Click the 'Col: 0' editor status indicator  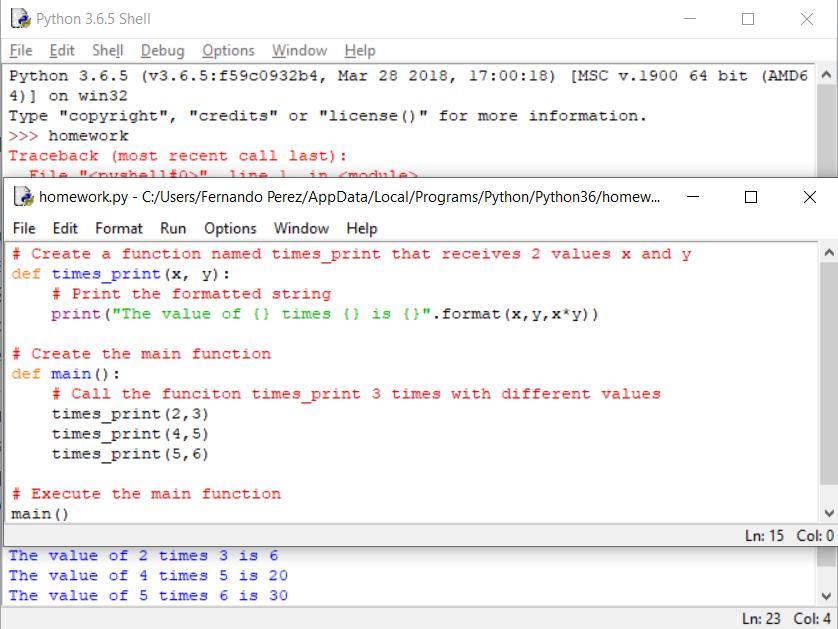815,535
